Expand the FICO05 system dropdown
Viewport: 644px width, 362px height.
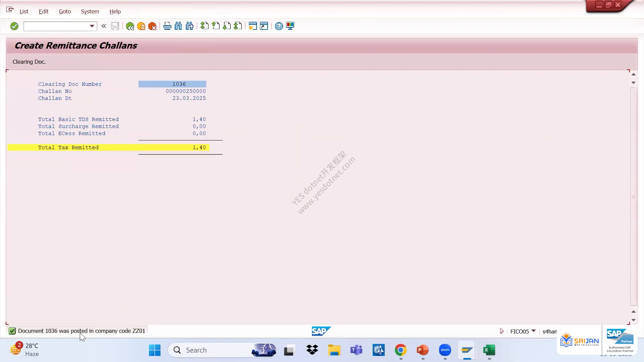coord(533,331)
